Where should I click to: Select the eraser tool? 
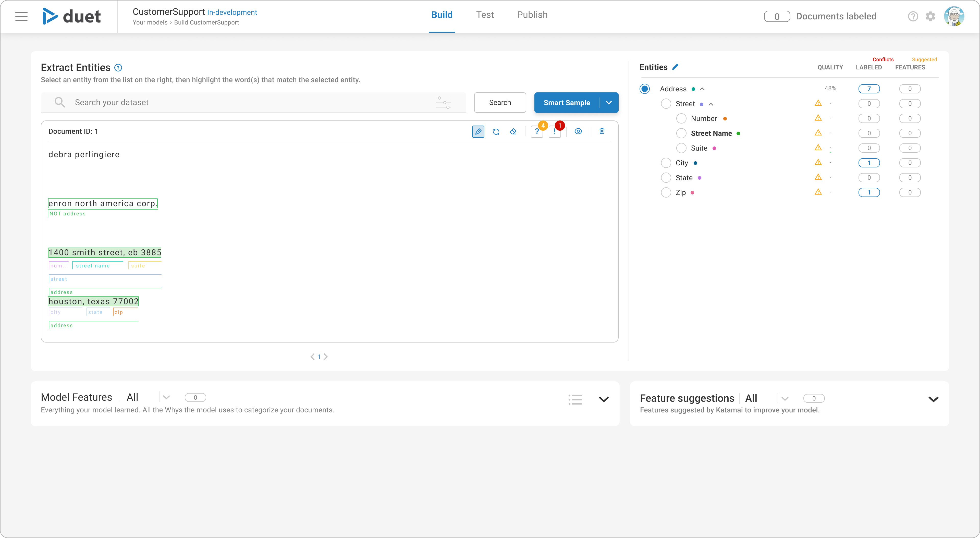click(x=513, y=132)
